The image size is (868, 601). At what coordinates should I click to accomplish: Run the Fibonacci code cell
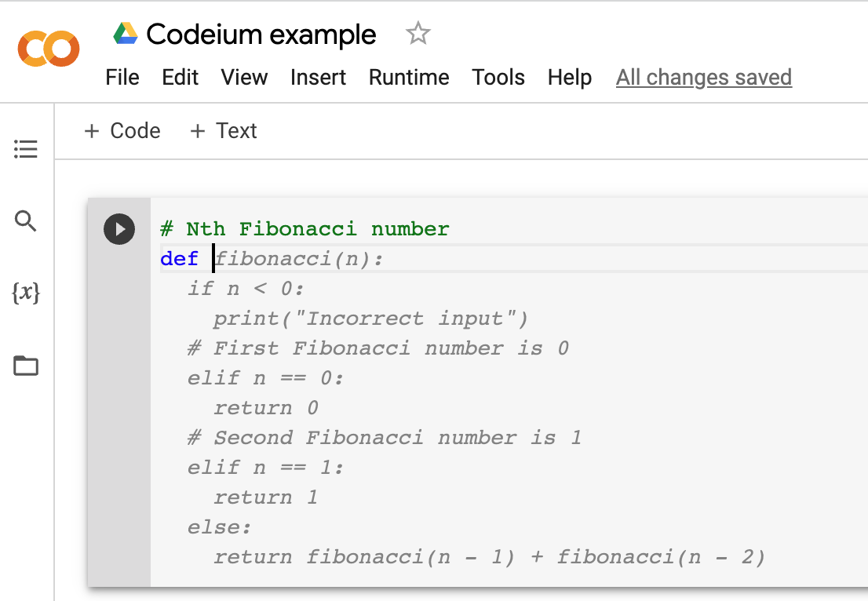coord(119,229)
